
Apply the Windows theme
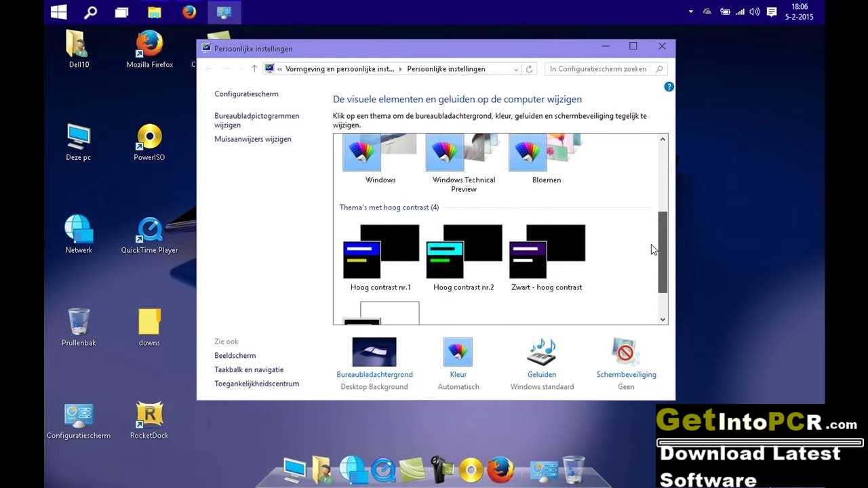[380, 159]
